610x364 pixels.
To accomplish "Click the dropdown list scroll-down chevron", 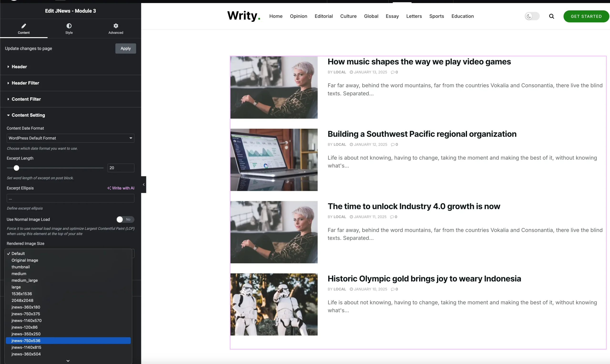I will pyautogui.click(x=68, y=361).
